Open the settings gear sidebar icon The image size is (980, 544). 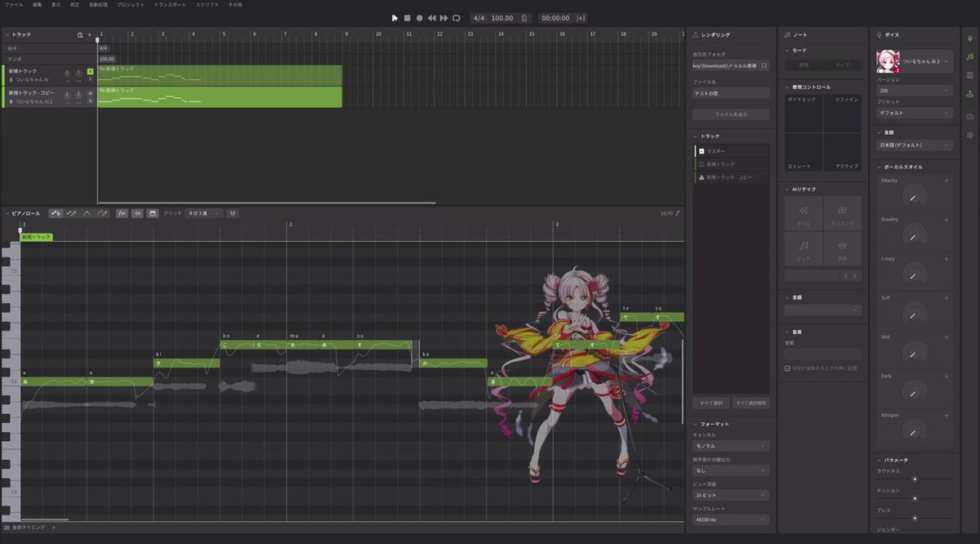(969, 135)
